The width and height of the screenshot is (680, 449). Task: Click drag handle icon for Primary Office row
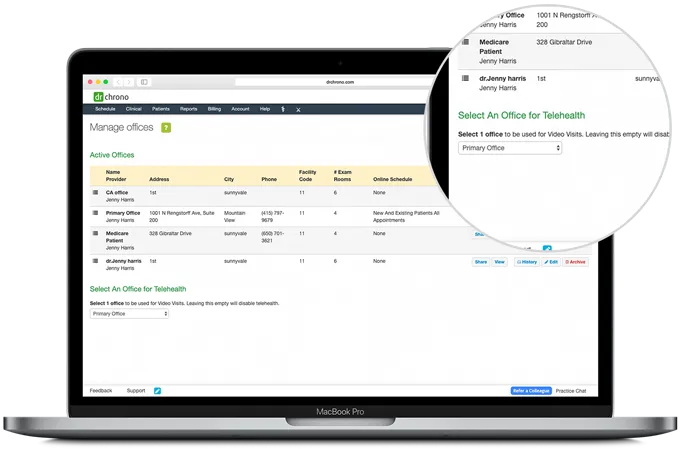point(95,213)
